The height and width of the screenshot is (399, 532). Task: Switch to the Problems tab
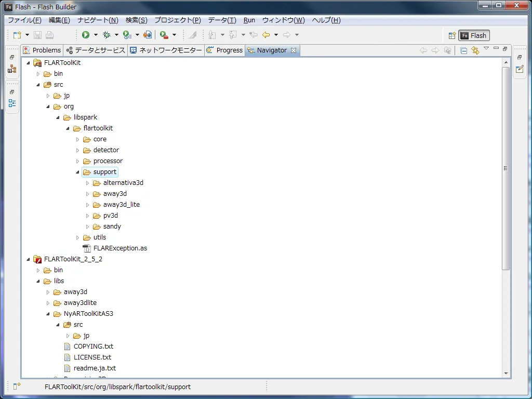pyautogui.click(x=42, y=50)
